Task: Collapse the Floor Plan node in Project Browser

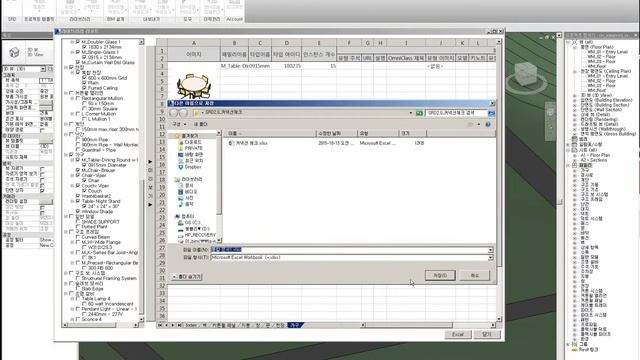Action: pyautogui.click(x=575, y=47)
